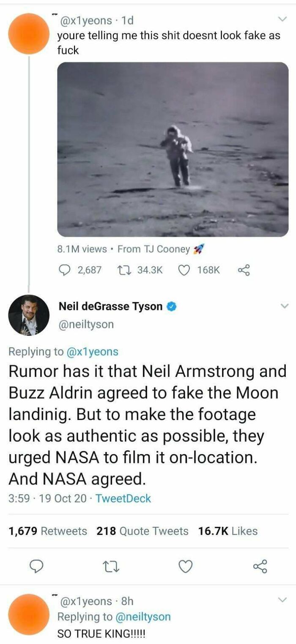Open Neil deGrasse Tyson's profile picture
Viewport: 296px width, 644px height.
[29, 315]
